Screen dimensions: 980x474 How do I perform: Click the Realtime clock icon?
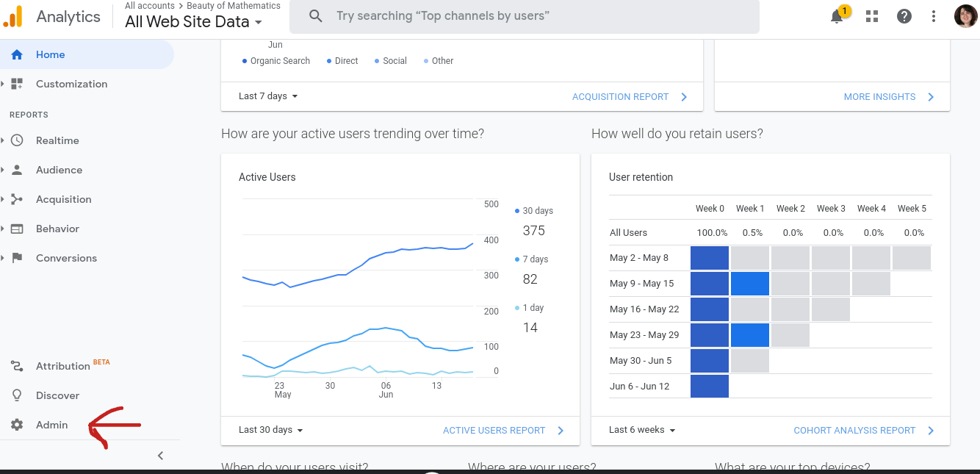[x=17, y=140]
